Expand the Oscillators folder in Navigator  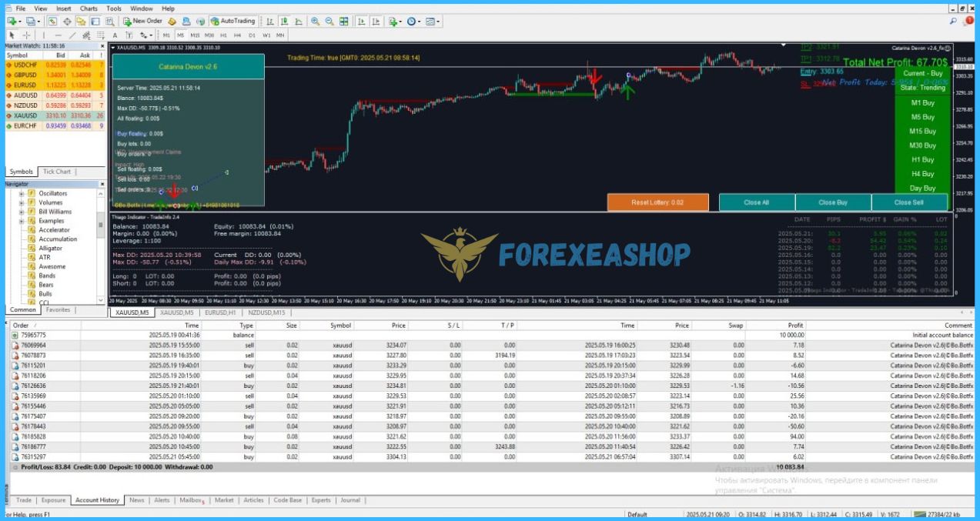tap(22, 193)
